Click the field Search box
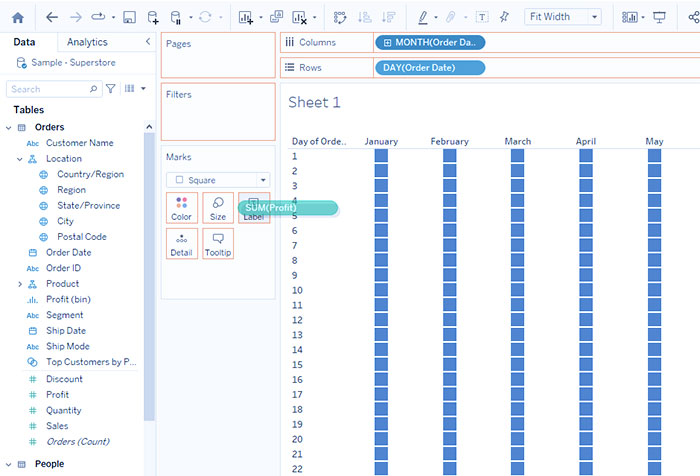Viewport: 700px width, 476px height. pos(54,89)
